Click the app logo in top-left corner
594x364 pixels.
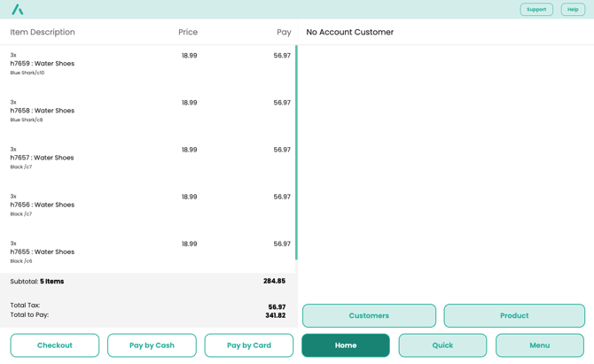pyautogui.click(x=17, y=10)
